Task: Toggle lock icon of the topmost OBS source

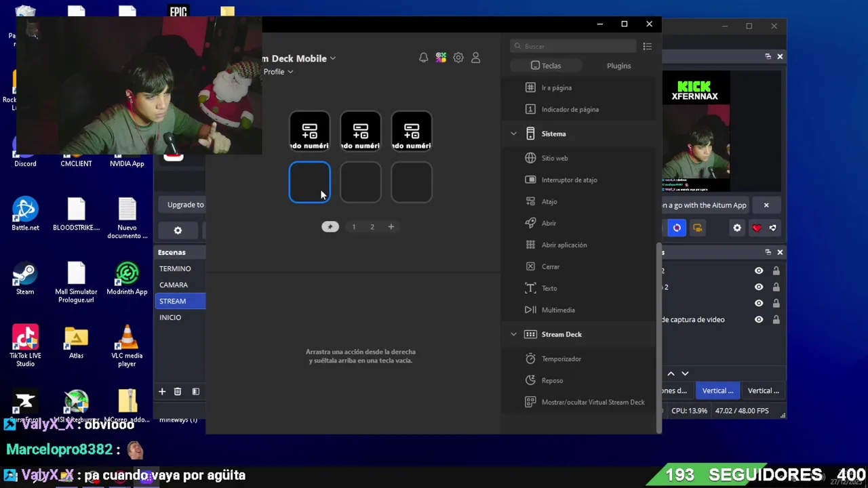Action: click(x=776, y=270)
